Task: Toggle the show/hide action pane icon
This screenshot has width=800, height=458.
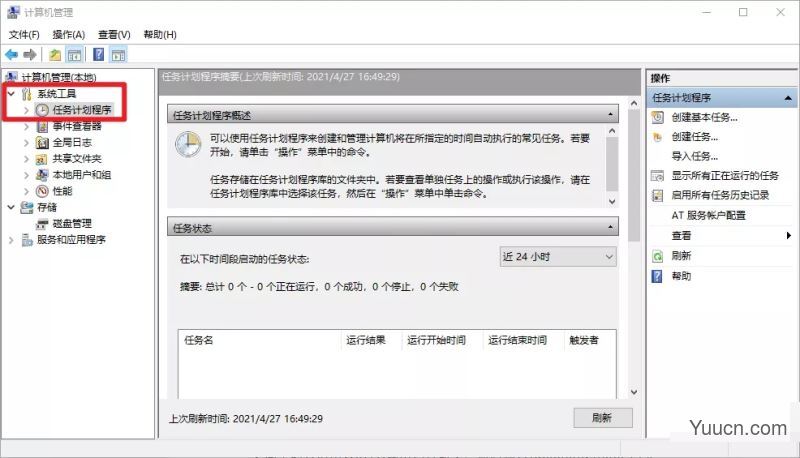Action: tap(118, 55)
